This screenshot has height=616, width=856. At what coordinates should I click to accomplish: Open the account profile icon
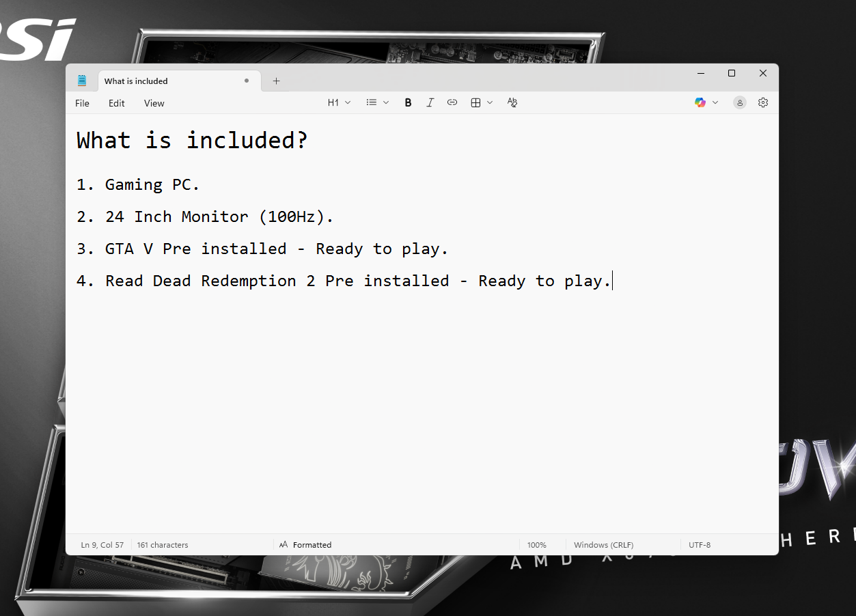point(740,102)
